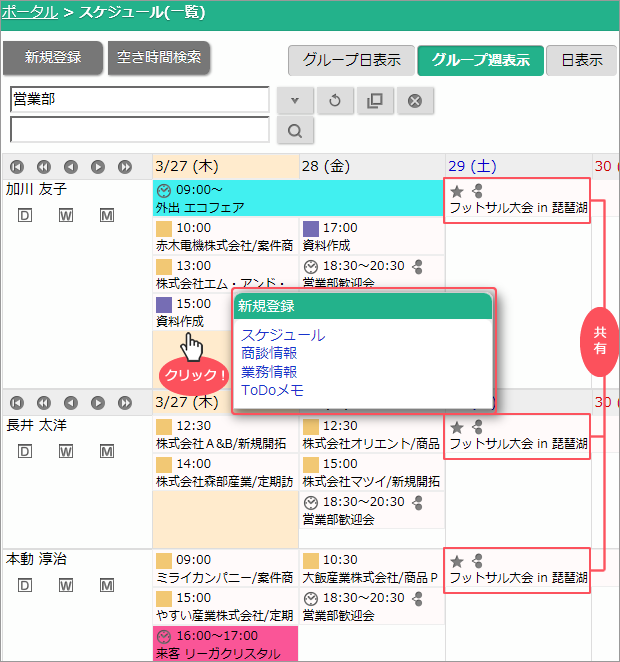The image size is (620, 662).
Task: Switch to グループ週表示 tab
Action: point(480,60)
